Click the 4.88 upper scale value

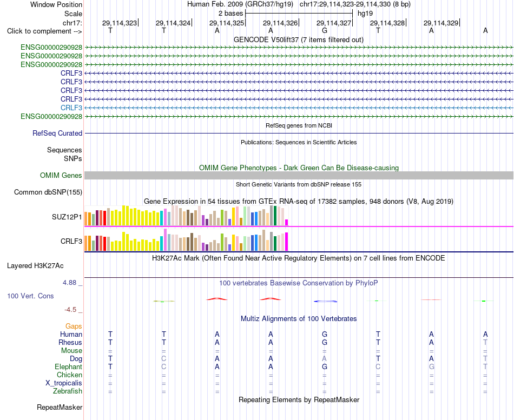click(x=69, y=282)
